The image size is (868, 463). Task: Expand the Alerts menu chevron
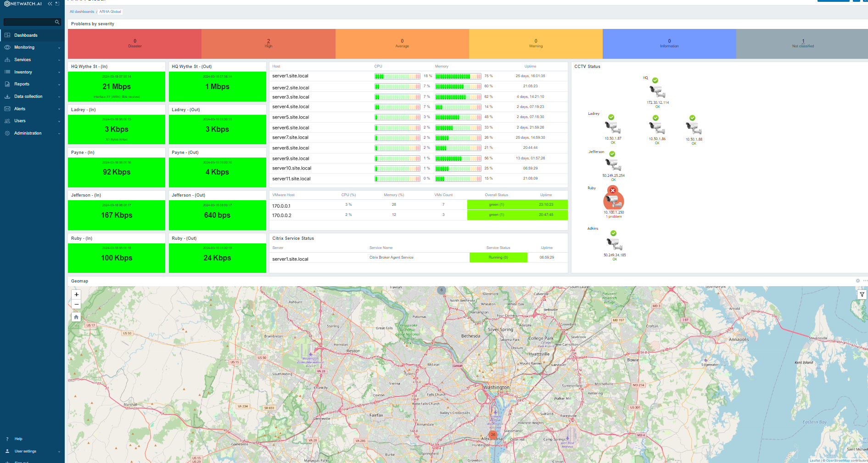coord(59,109)
